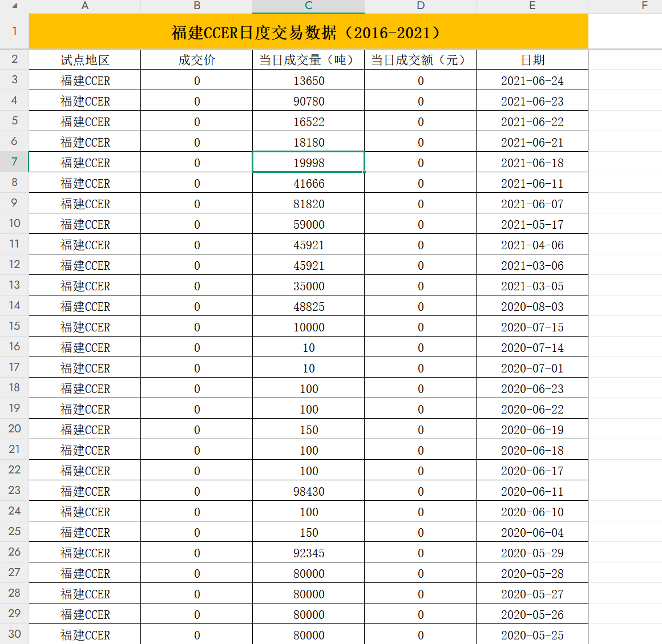Image resolution: width=662 pixels, height=644 pixels.
Task: Click date cell 2020-05-29
Action: tap(532, 553)
